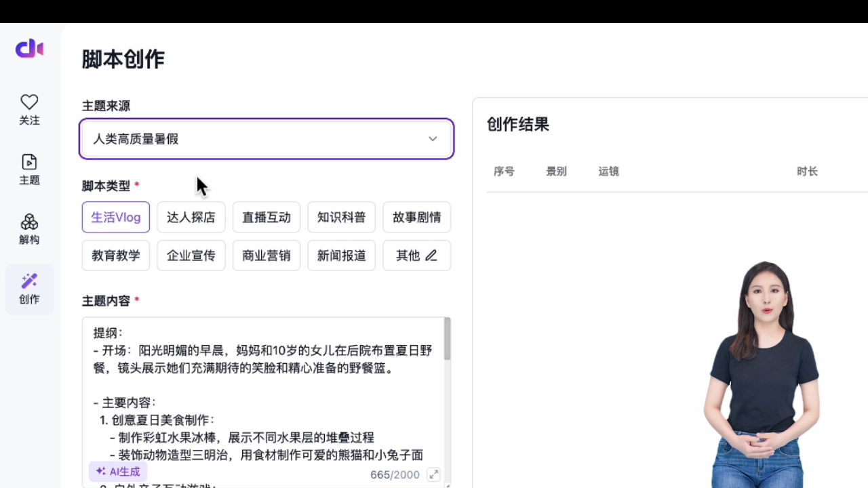Select the 直播互动 script type
This screenshot has height=488, width=868.
click(267, 218)
